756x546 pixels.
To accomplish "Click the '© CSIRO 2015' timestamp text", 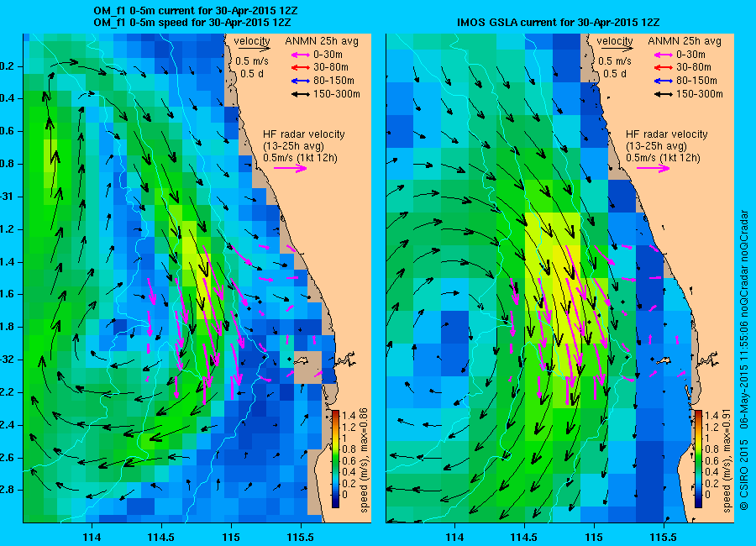I will pos(744,360).
